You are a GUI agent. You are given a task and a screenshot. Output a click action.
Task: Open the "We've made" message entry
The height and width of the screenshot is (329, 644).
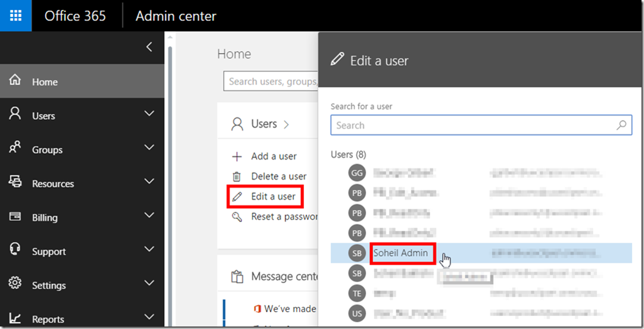[291, 309]
